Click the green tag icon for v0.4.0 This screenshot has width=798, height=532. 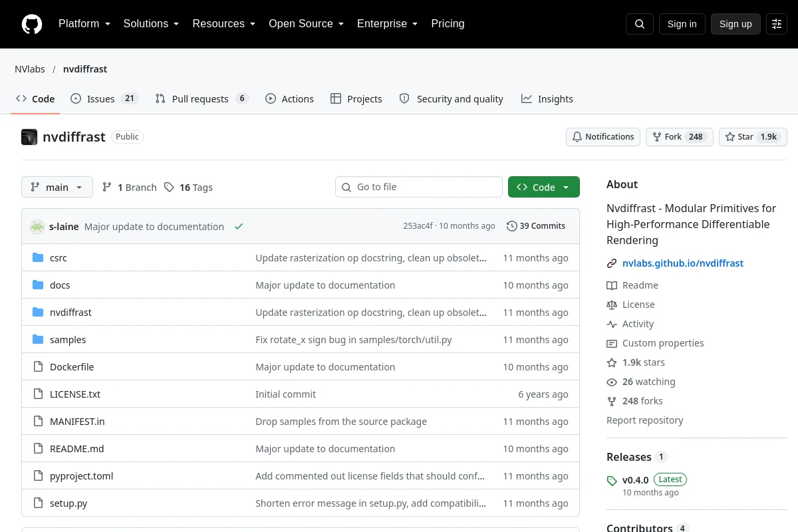(612, 480)
